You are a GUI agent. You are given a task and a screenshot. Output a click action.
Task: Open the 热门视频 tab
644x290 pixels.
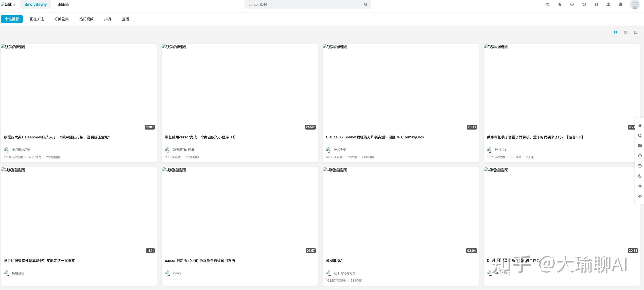(86, 19)
